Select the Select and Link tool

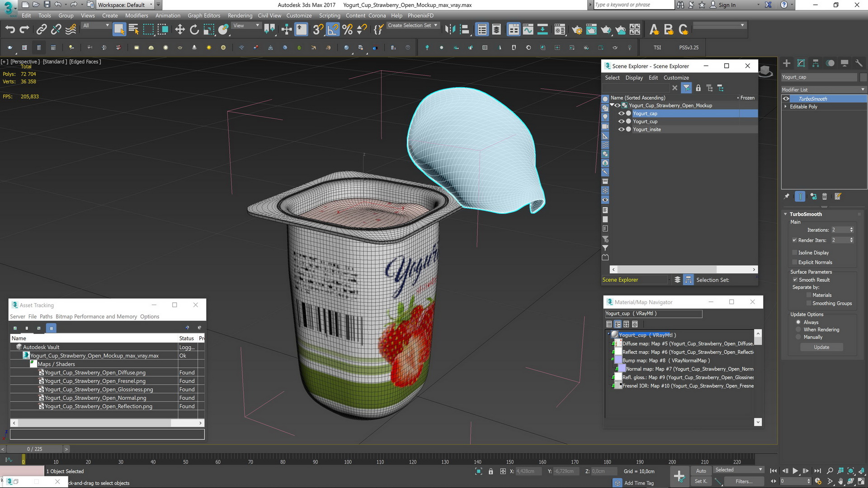coord(41,30)
